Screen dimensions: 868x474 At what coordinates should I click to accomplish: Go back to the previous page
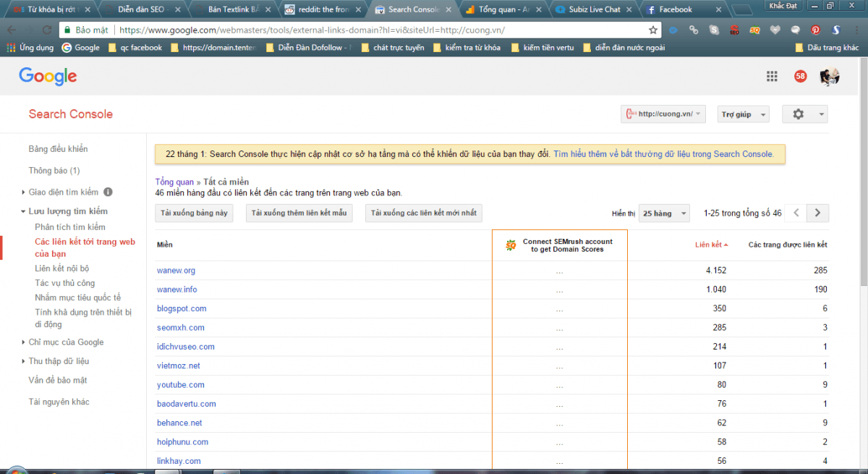(x=11, y=30)
